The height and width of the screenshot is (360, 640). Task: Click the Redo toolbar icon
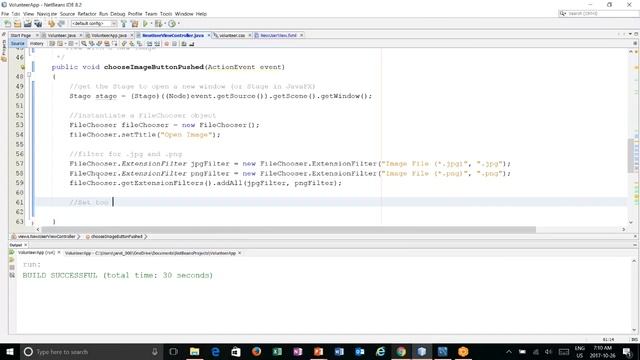pos(61,24)
